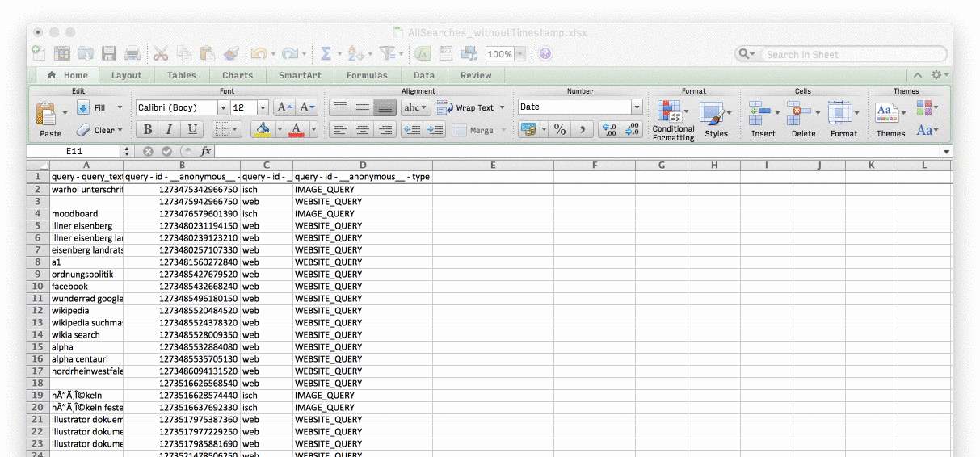Viewport: 980px width, 457px height.
Task: Switch to the SmartArt ribbon tab
Action: [300, 75]
